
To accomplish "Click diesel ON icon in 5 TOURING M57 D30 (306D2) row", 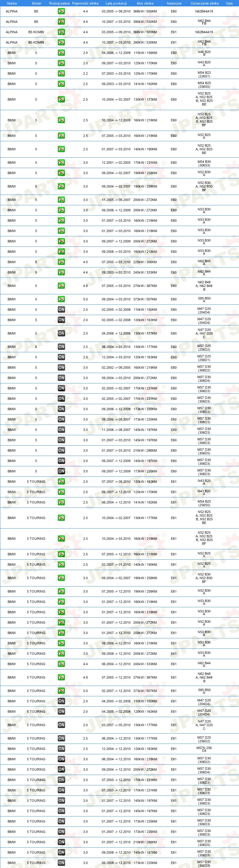I will [61, 759].
